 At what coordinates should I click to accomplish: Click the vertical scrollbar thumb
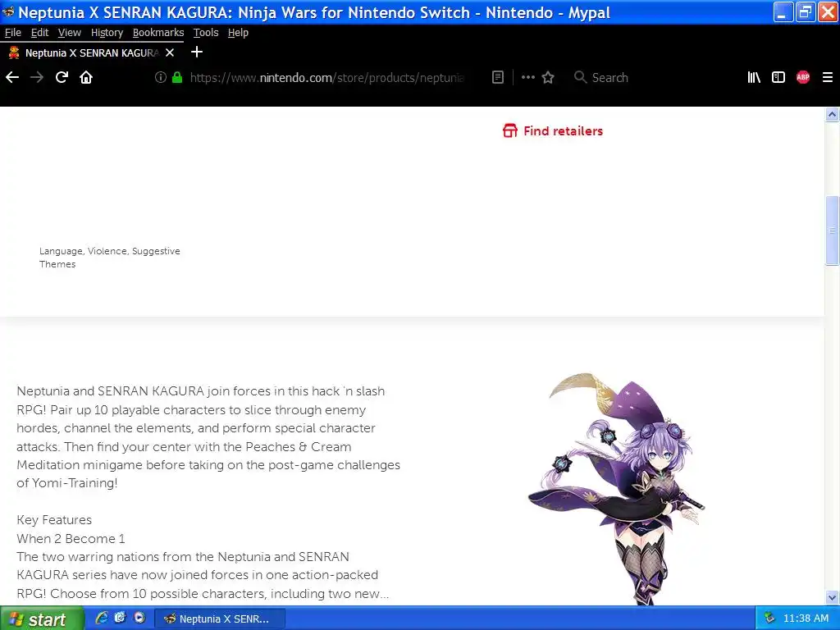coord(832,231)
